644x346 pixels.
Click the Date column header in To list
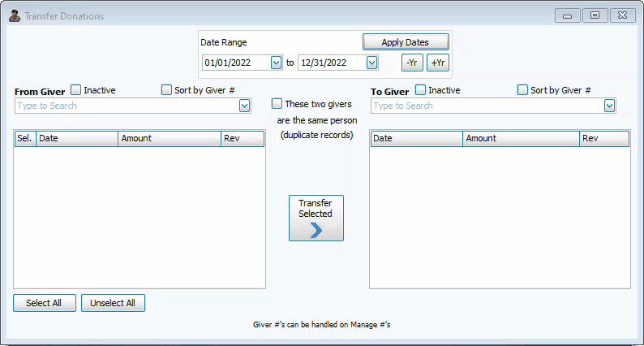(416, 139)
